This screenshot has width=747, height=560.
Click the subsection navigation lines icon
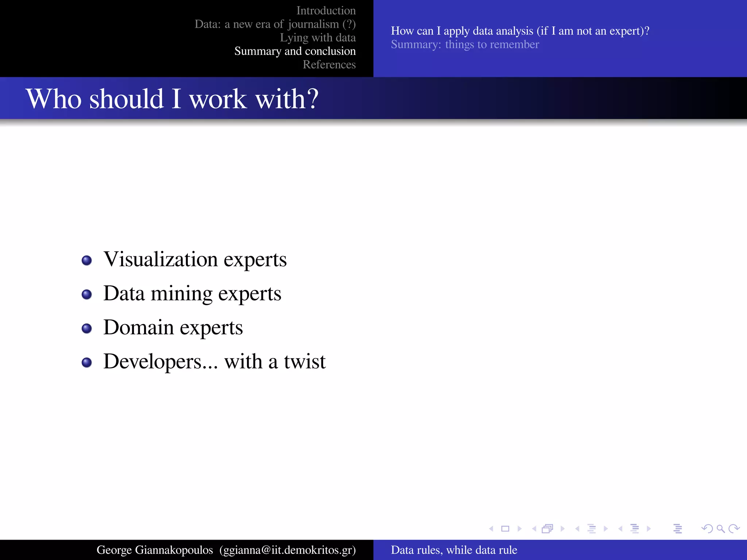click(x=592, y=529)
